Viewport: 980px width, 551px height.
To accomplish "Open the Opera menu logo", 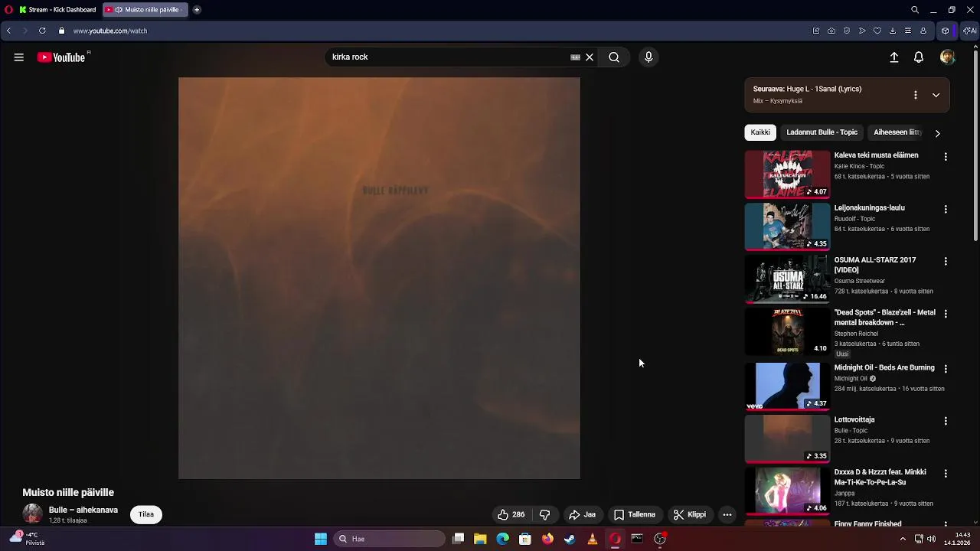I will tap(8, 10).
